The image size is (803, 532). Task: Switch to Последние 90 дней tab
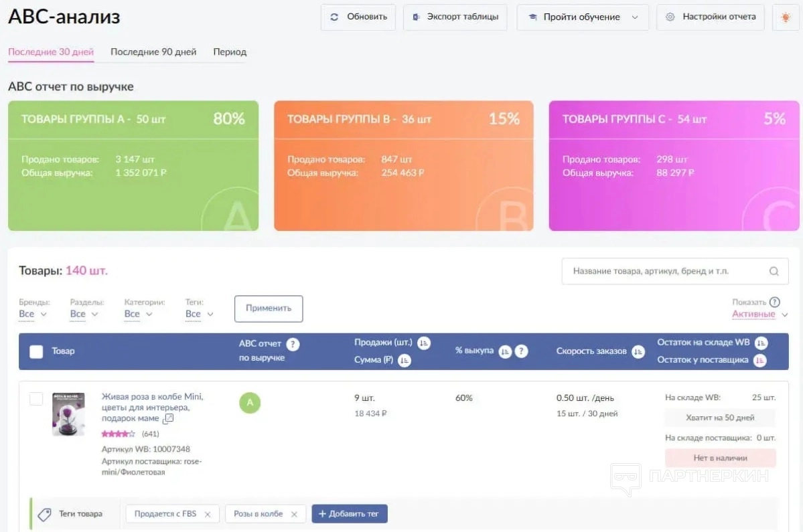153,52
